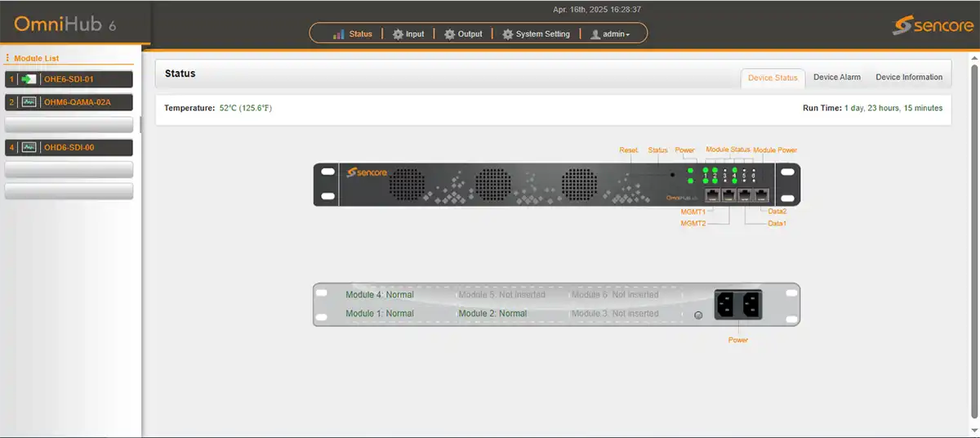980x438 pixels.
Task: Click the MGMT1 label
Action: point(693,212)
